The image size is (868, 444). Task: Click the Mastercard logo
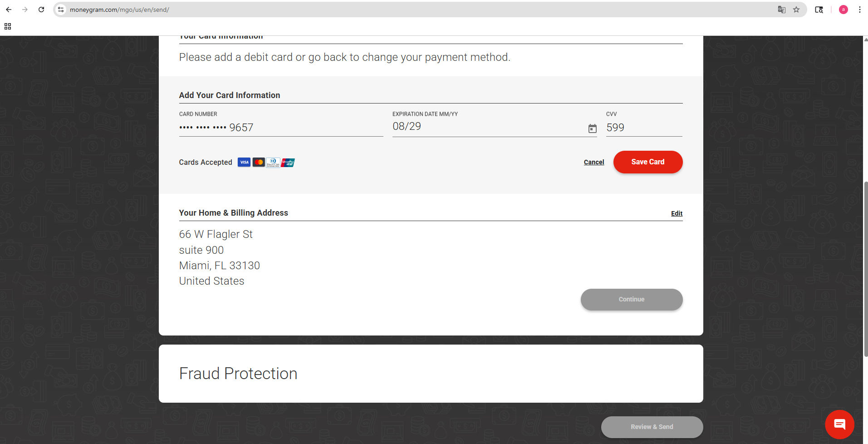click(x=259, y=163)
